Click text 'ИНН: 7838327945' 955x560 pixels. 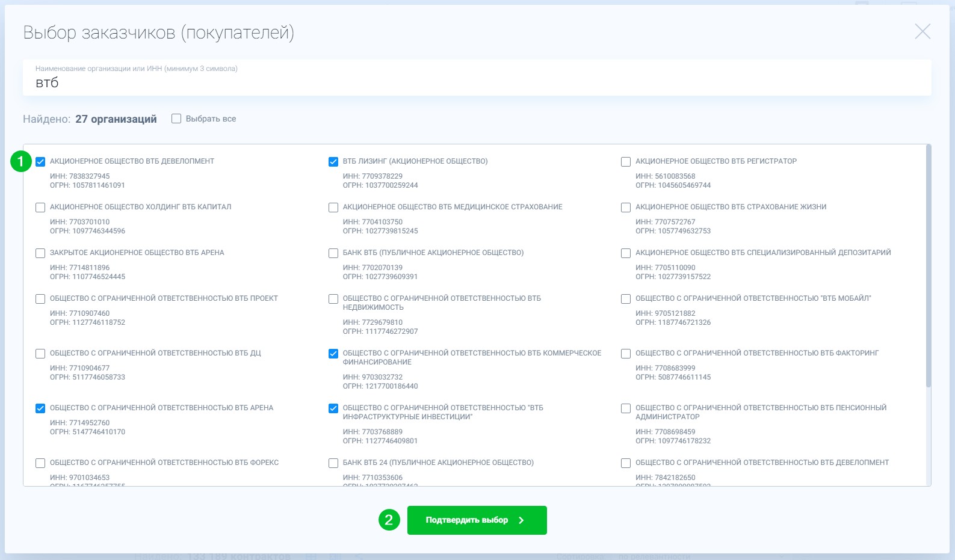tap(80, 176)
